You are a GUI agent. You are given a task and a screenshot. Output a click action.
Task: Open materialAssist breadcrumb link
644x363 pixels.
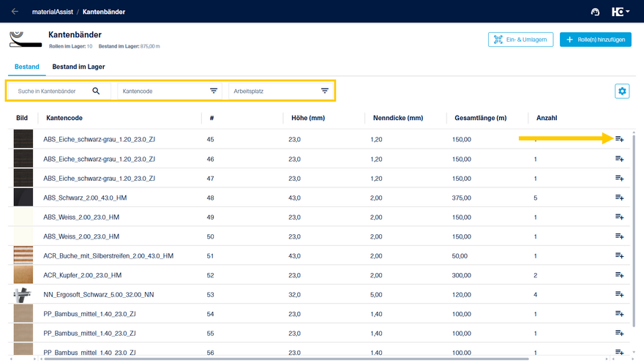point(53,12)
